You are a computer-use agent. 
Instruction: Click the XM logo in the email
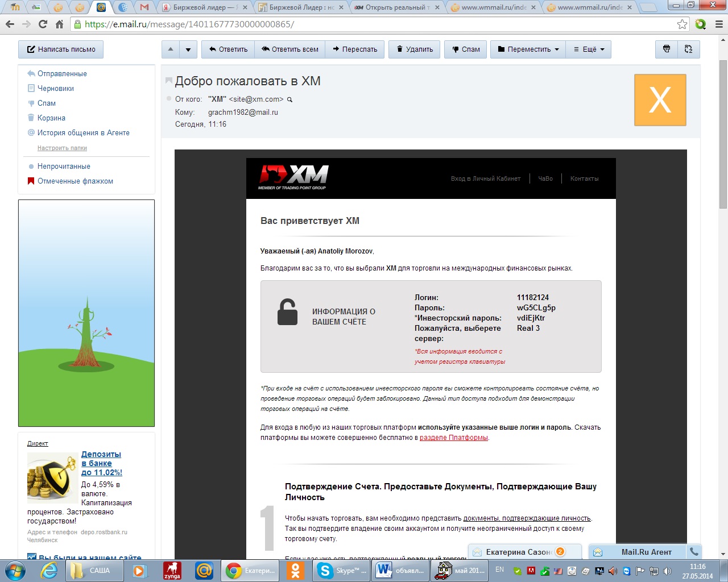point(293,177)
